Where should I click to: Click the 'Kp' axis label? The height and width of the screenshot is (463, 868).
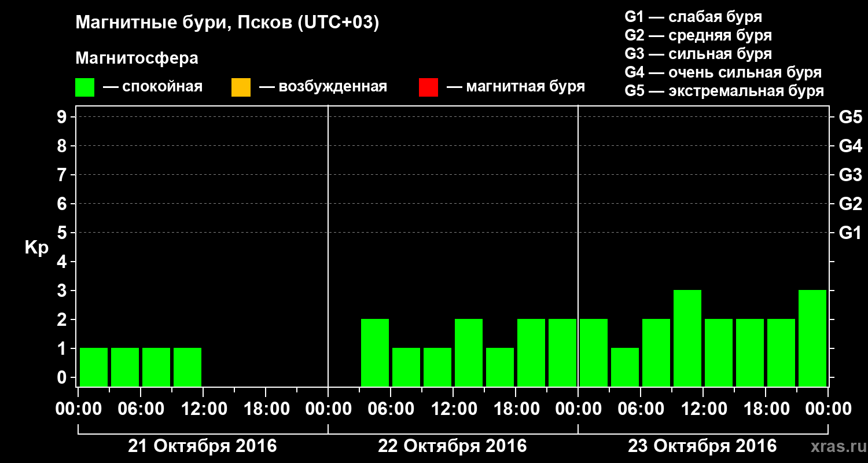pyautogui.click(x=36, y=248)
